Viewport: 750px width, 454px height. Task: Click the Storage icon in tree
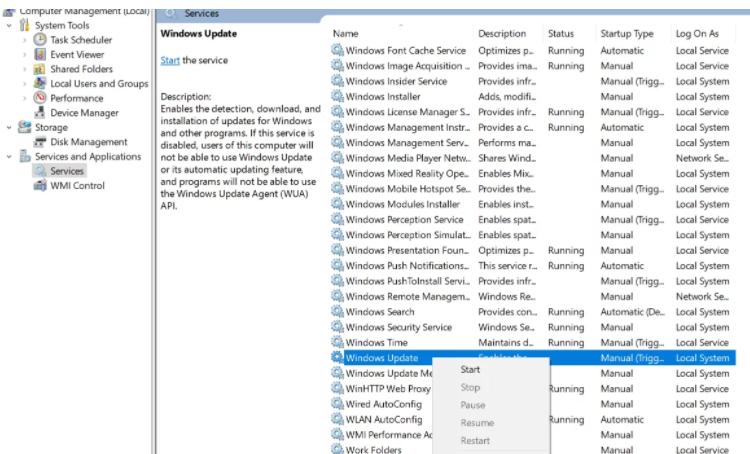24,127
